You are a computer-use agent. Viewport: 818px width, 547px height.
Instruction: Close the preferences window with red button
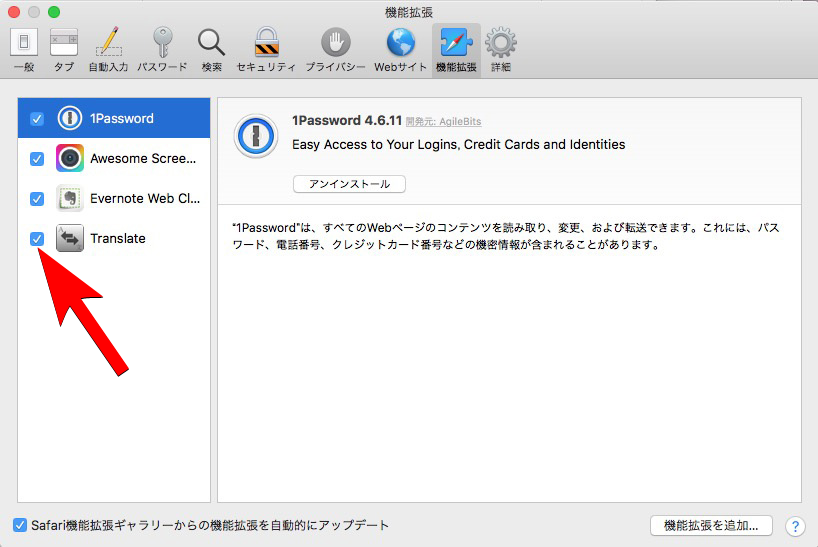[x=14, y=11]
